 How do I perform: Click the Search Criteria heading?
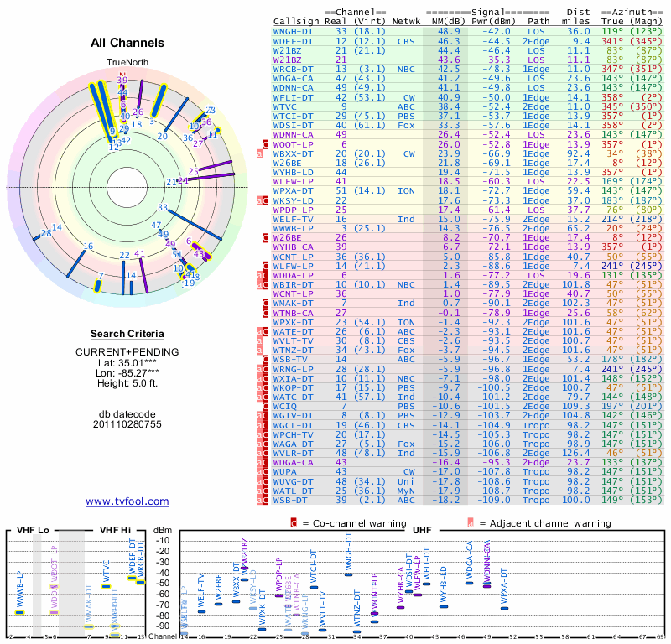(x=127, y=334)
